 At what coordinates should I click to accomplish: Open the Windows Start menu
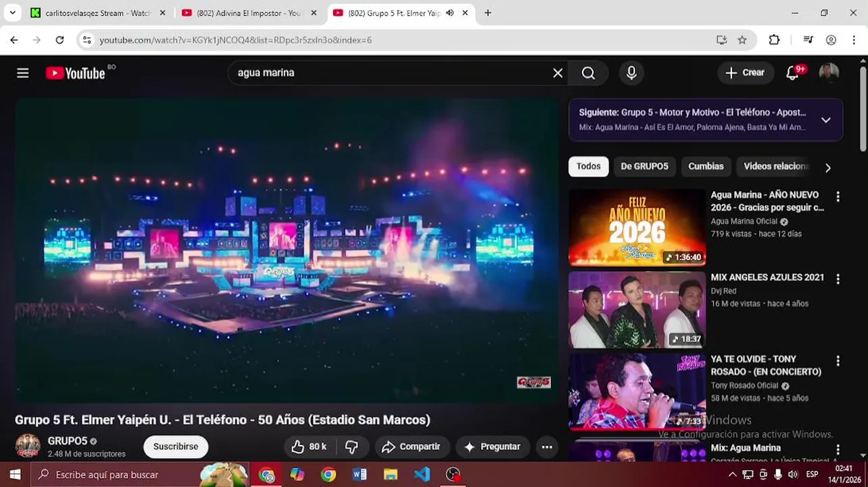15,475
